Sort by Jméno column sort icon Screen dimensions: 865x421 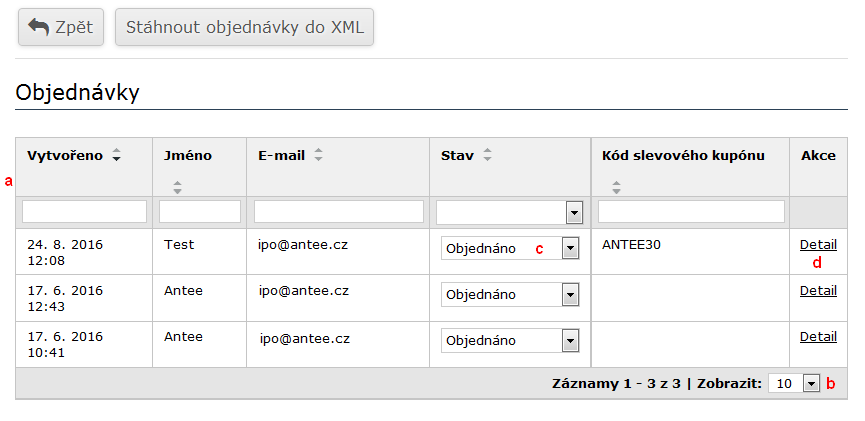[x=177, y=186]
